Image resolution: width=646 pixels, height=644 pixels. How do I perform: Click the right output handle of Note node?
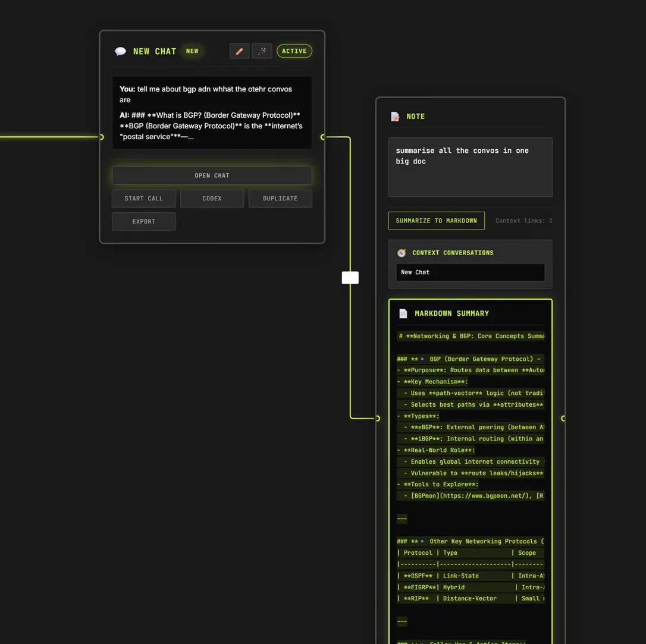[x=563, y=419]
